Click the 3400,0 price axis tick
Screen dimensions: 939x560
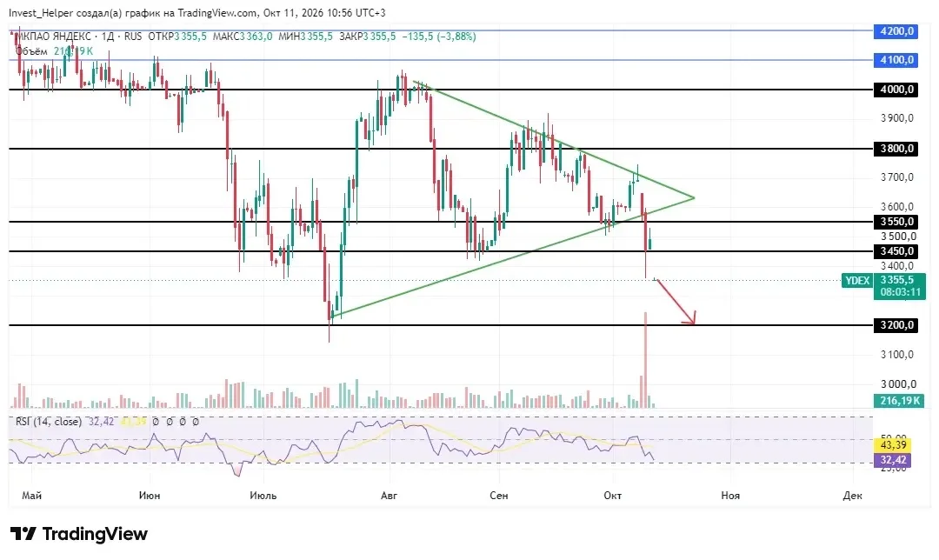(x=897, y=266)
